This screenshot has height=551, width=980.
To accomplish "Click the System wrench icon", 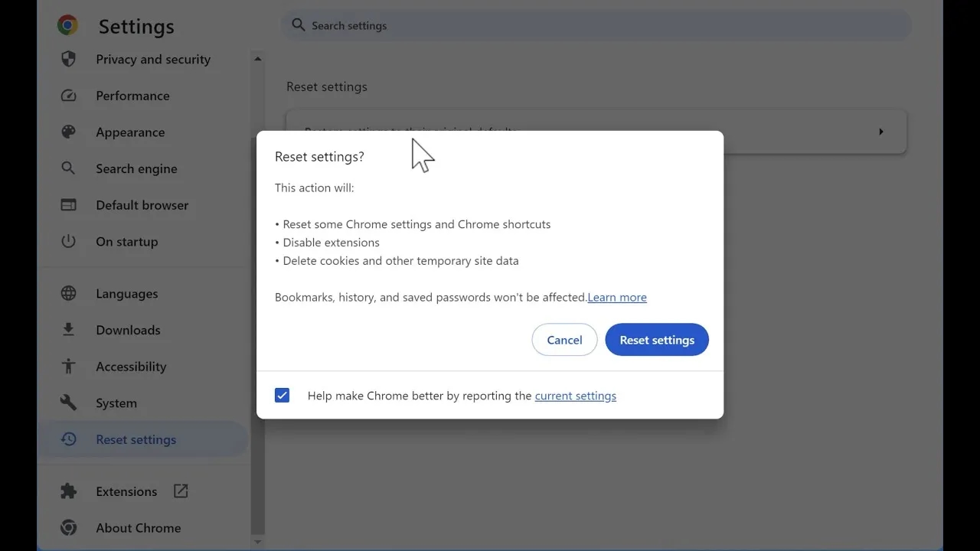I will tap(68, 403).
